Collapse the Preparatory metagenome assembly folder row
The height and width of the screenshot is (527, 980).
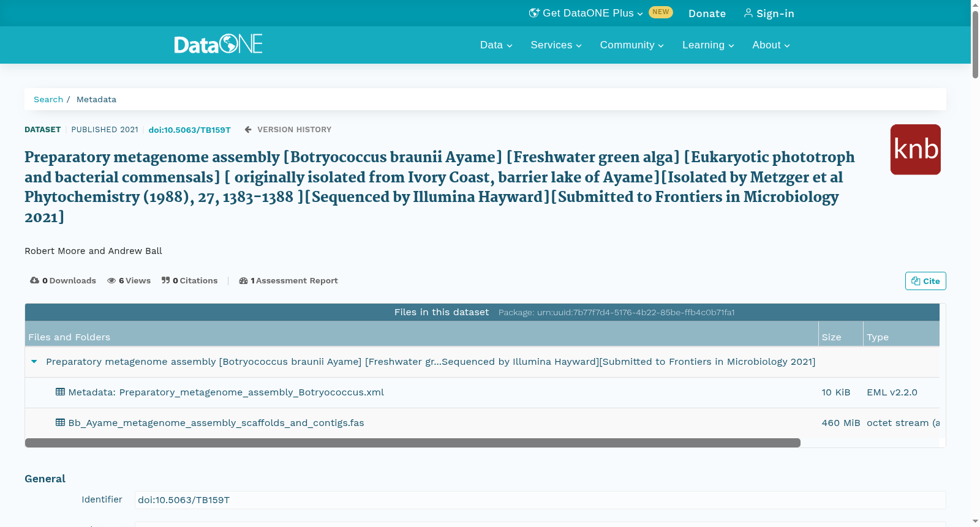(x=34, y=362)
